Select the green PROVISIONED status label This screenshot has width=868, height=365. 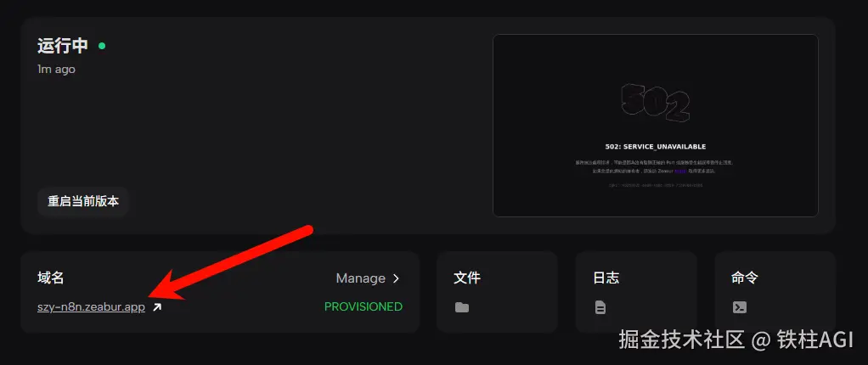(x=364, y=307)
